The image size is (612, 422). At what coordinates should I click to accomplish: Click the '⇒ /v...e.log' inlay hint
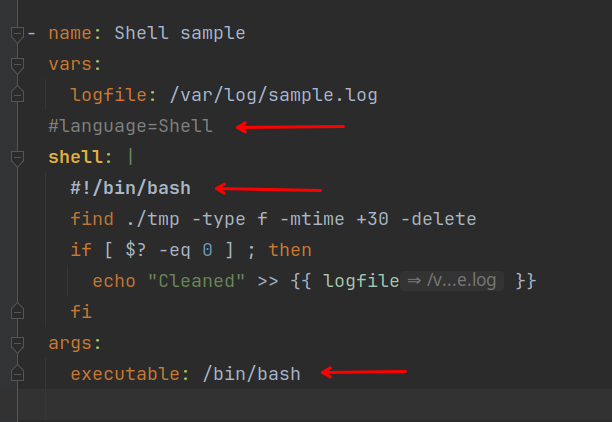452,281
